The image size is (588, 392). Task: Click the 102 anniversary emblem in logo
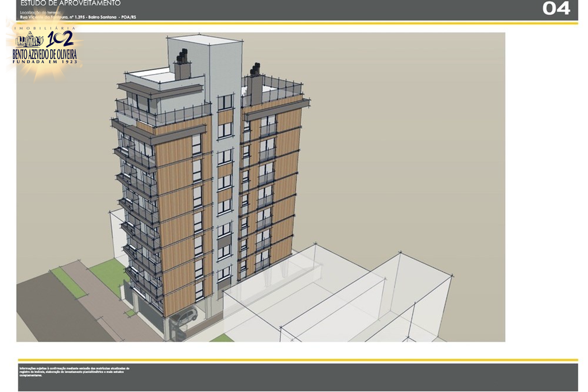(59, 39)
